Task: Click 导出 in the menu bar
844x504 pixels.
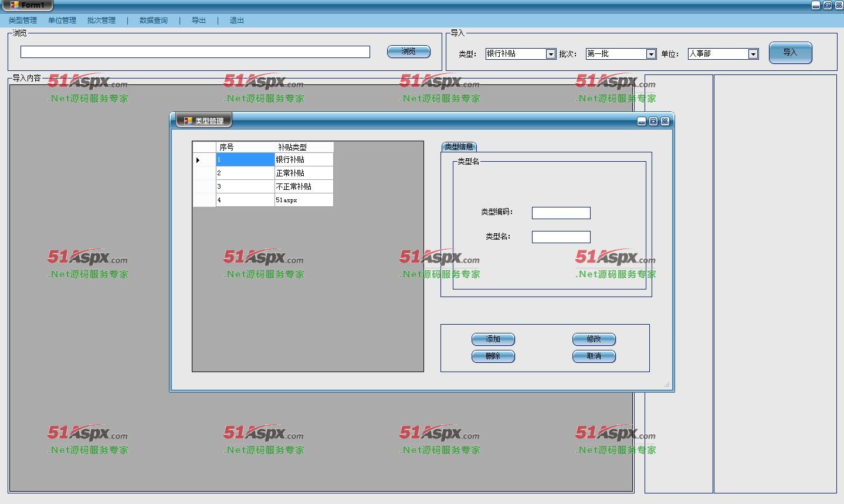Action: coord(199,21)
